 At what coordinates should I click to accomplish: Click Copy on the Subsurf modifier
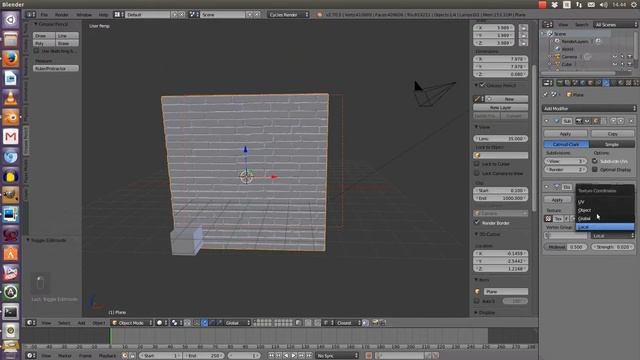tap(612, 133)
